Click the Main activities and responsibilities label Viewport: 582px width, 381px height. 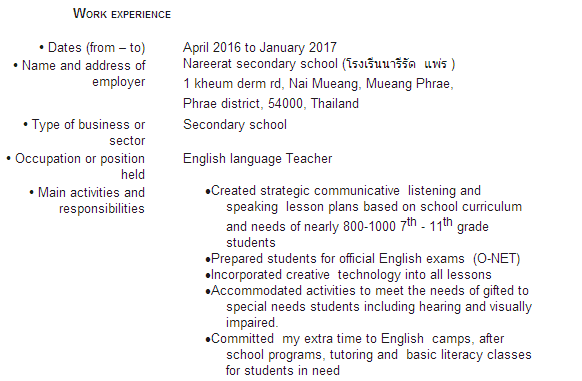(87, 201)
